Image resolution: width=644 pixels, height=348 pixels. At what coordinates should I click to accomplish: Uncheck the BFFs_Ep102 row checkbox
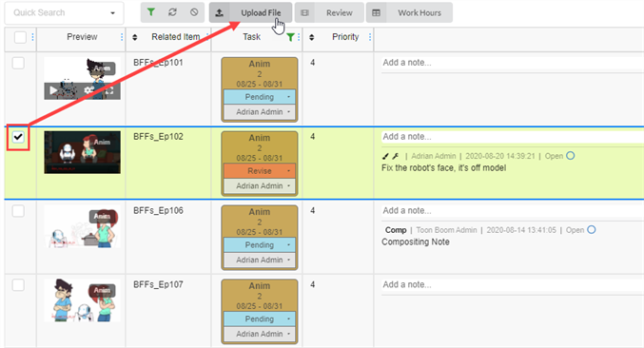coord(18,137)
